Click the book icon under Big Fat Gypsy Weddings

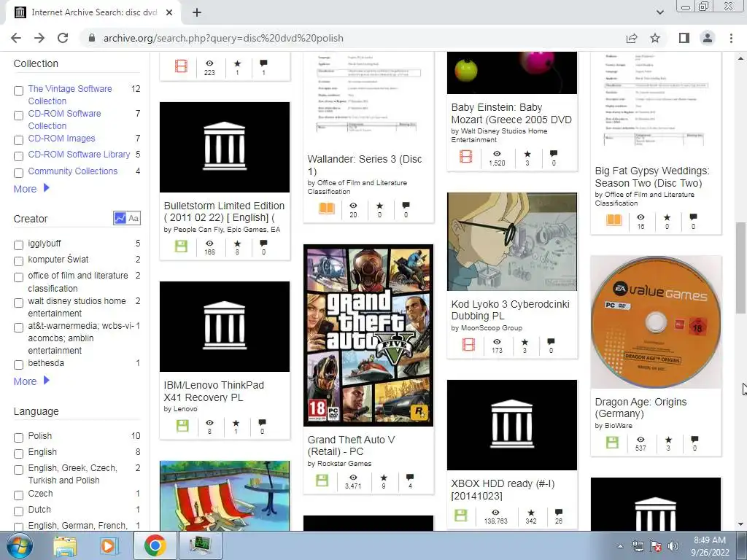click(x=614, y=220)
